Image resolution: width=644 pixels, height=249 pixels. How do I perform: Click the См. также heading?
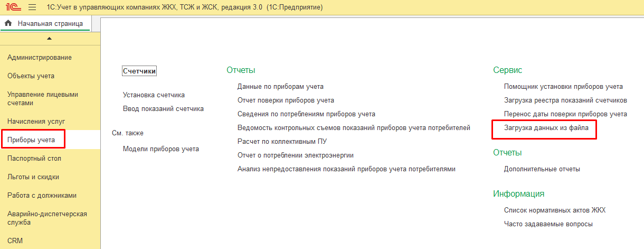click(128, 133)
